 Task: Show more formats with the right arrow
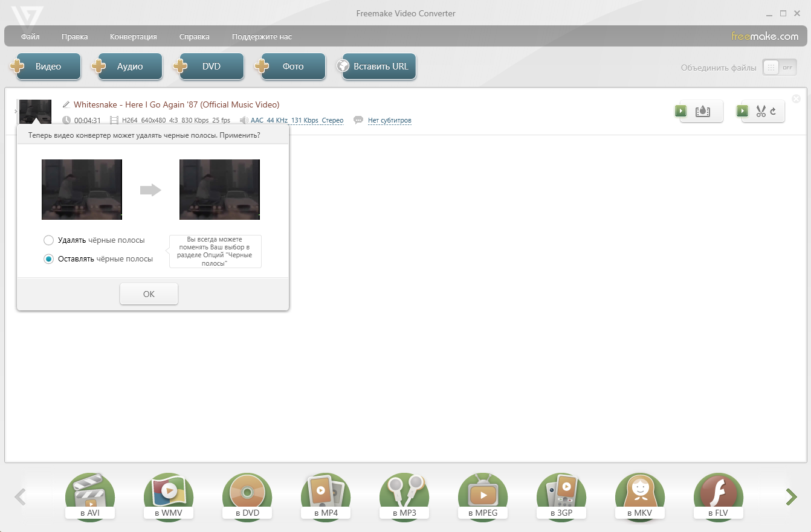791,497
